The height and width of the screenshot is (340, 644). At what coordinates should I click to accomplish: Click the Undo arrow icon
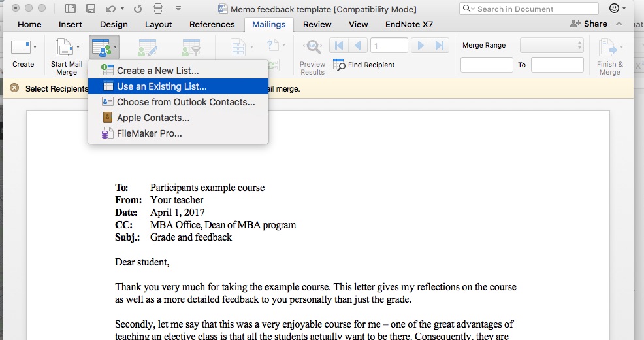pyautogui.click(x=110, y=9)
